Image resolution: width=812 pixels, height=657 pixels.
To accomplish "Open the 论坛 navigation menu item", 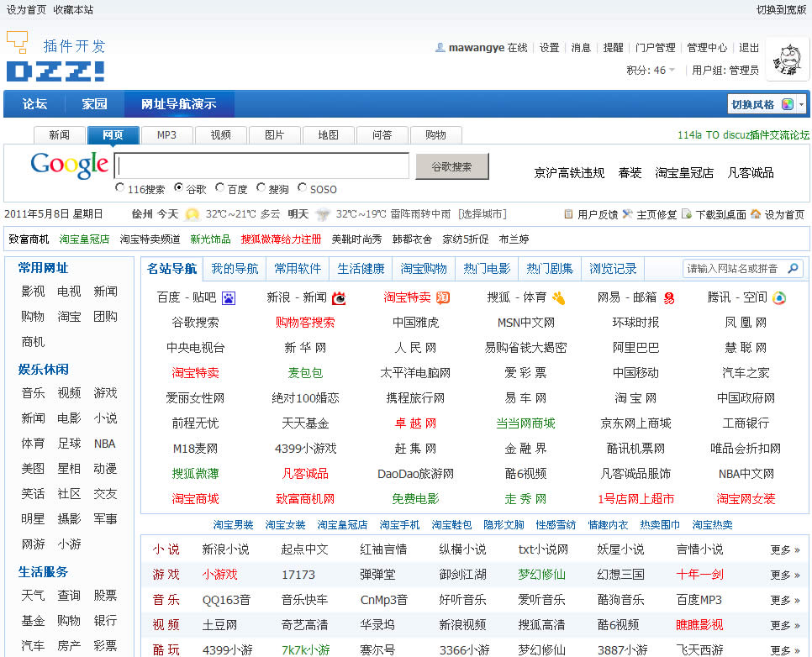I will (34, 104).
